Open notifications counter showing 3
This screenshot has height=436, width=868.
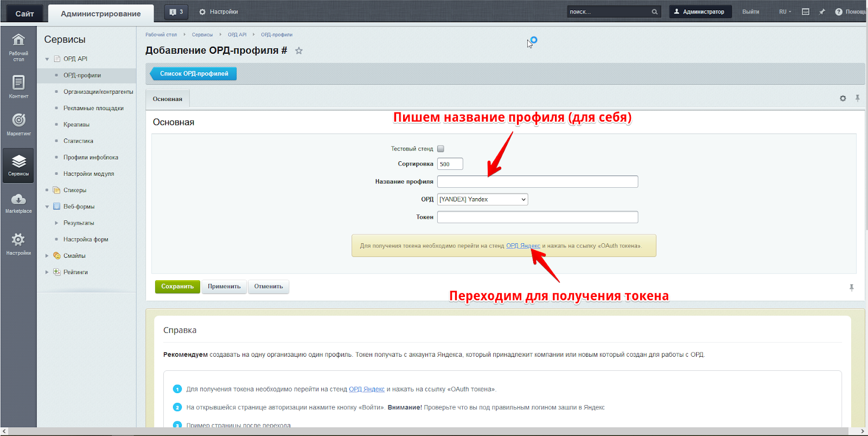[176, 11]
